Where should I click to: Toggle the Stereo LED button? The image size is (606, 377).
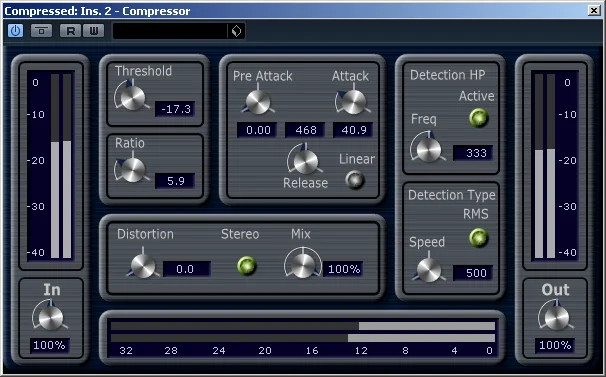coord(247,266)
